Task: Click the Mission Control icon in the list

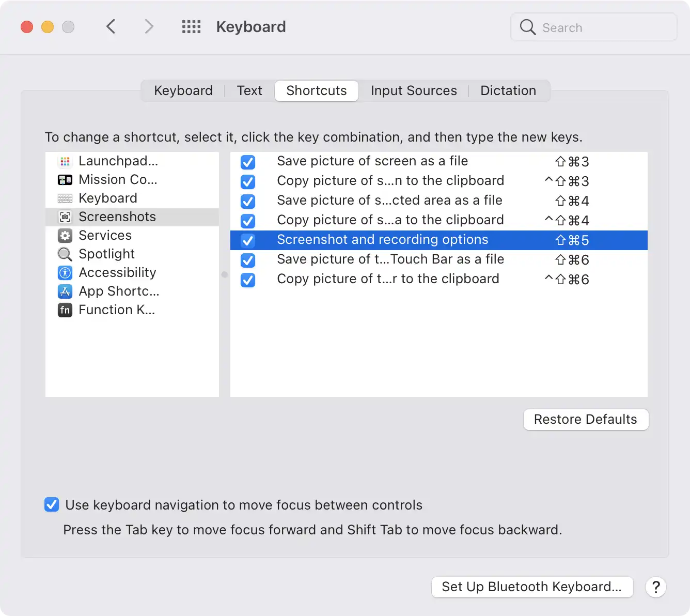Action: [65, 180]
